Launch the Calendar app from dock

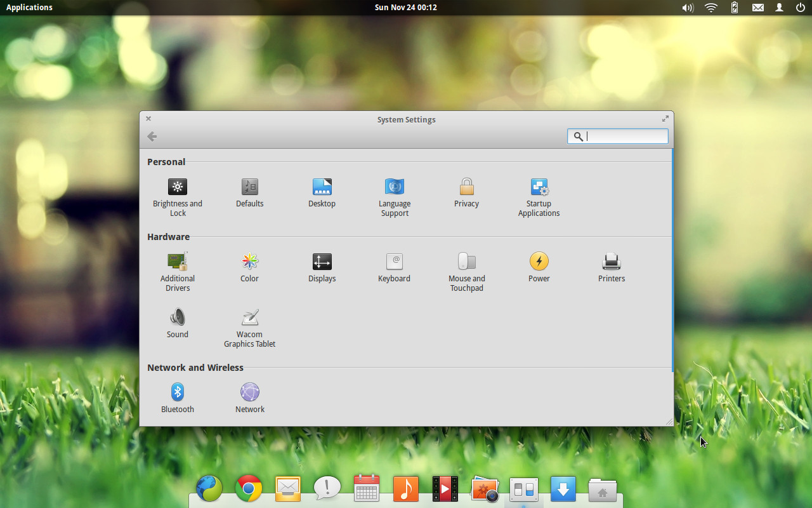pyautogui.click(x=367, y=488)
